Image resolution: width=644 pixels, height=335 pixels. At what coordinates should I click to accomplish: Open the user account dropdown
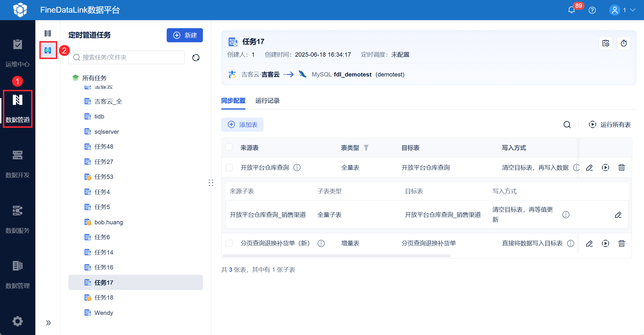[x=623, y=10]
